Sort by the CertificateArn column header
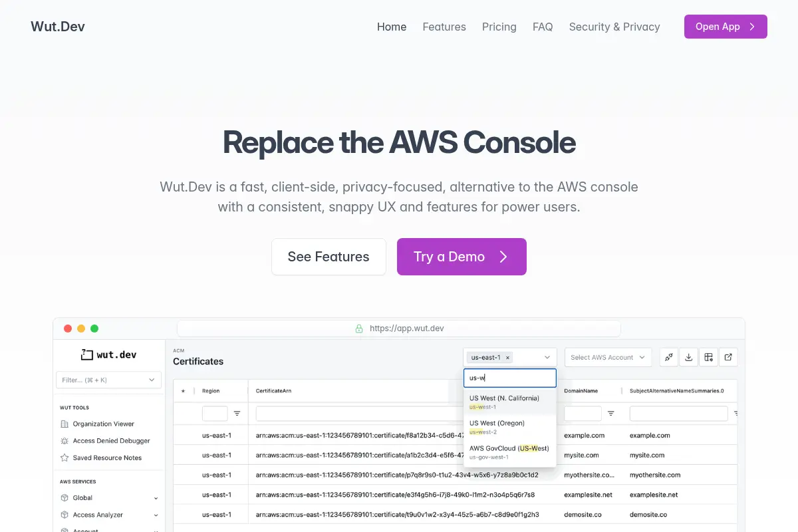Image resolution: width=798 pixels, height=532 pixels. tap(273, 391)
